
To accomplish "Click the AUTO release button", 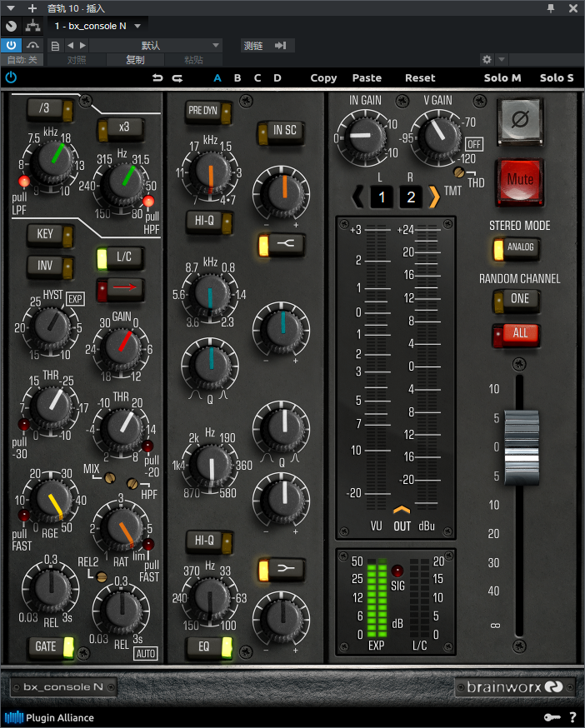I will coord(146,654).
